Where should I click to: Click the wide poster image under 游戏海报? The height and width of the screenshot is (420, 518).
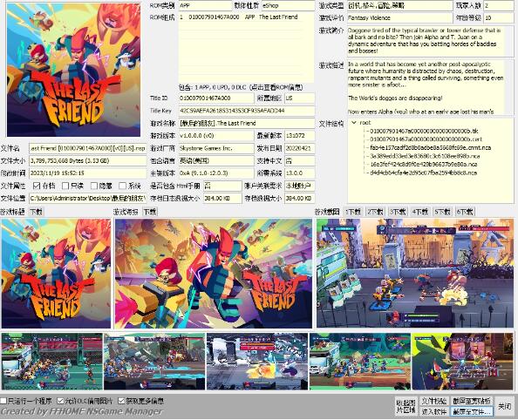214,273
